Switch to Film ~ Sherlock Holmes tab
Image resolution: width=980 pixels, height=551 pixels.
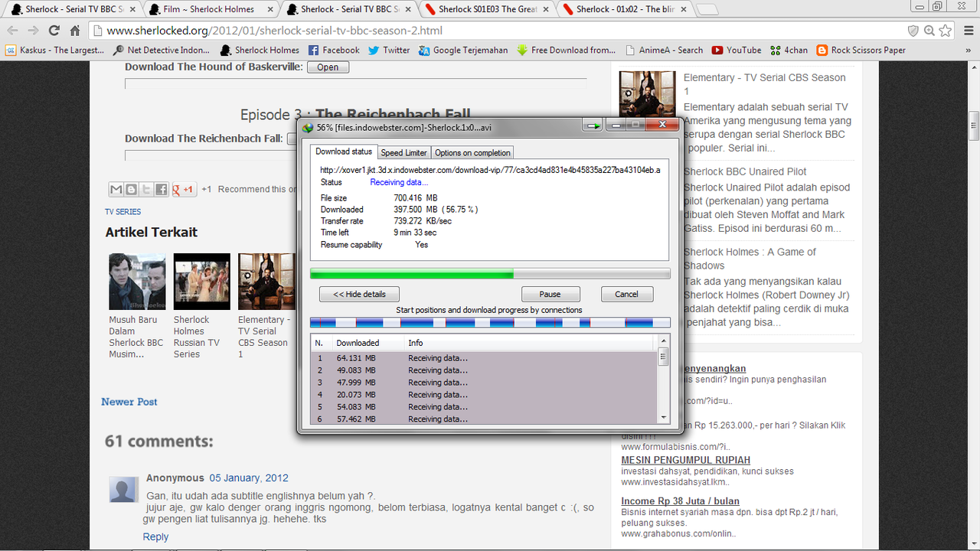coord(212,9)
